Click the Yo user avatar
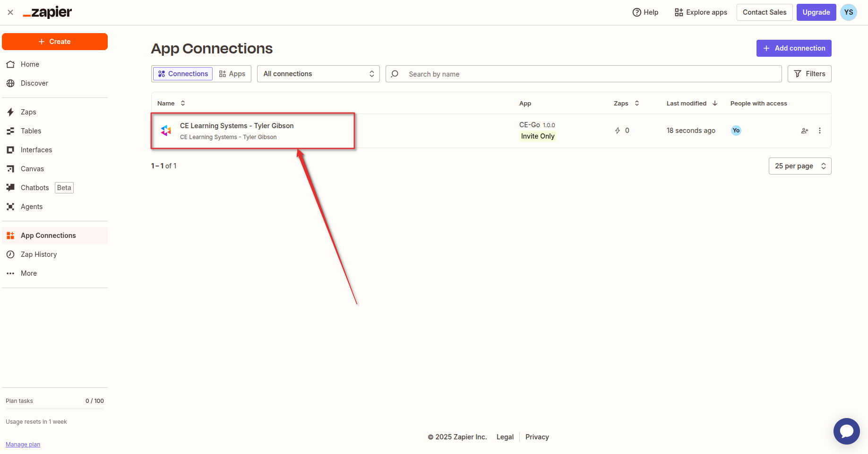Image resolution: width=868 pixels, height=454 pixels. tap(736, 131)
